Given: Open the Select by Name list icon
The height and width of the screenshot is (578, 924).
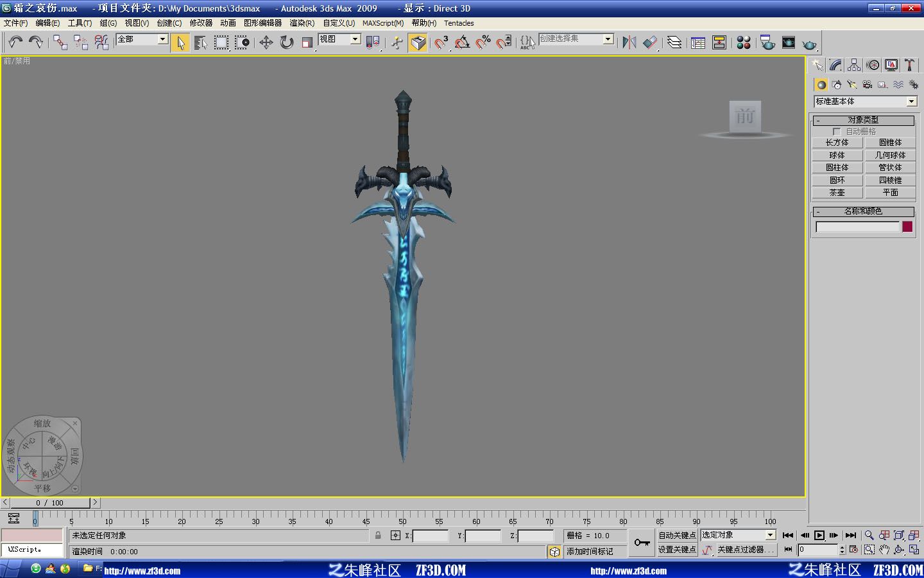Looking at the screenshot, I should point(200,42).
